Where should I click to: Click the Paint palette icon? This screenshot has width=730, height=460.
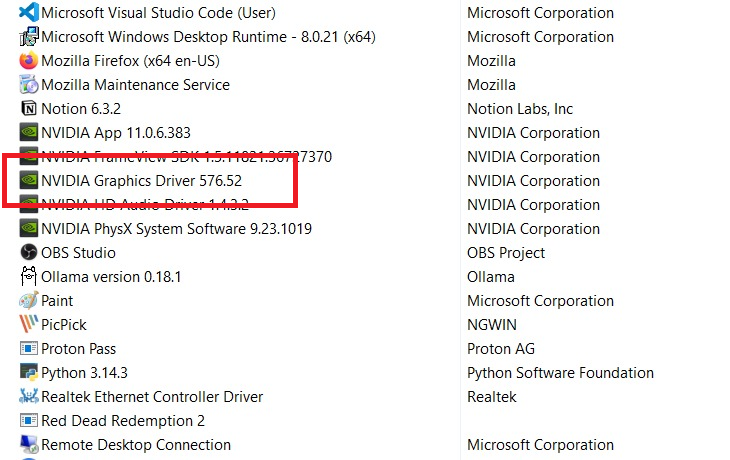click(x=28, y=301)
